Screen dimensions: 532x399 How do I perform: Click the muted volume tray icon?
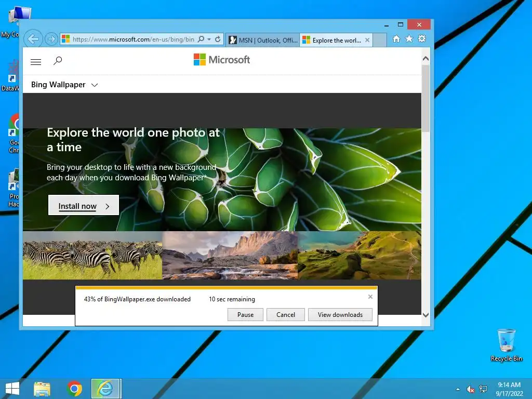click(470, 389)
